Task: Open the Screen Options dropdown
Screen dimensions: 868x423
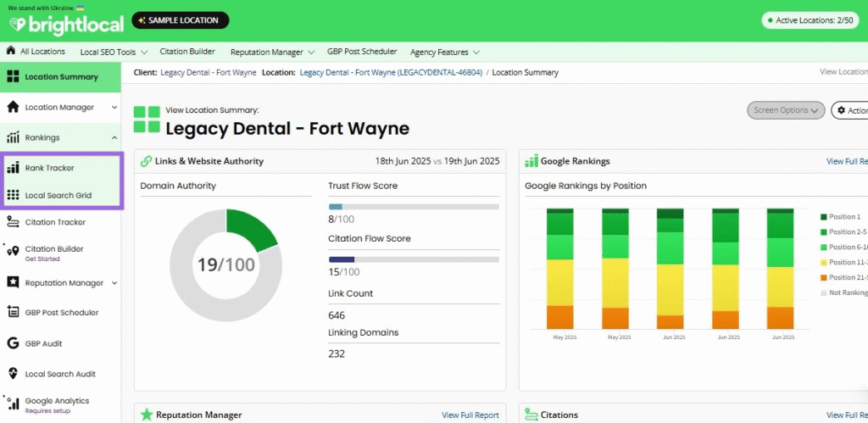Action: click(786, 110)
